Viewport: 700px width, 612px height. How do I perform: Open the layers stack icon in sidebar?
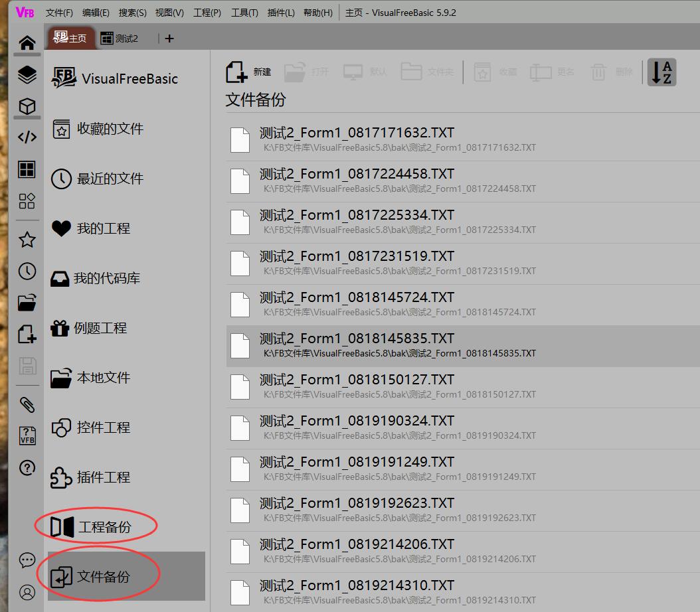27,75
